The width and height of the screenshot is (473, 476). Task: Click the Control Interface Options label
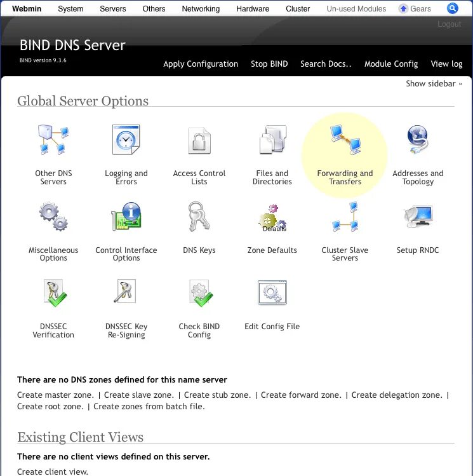(x=126, y=254)
